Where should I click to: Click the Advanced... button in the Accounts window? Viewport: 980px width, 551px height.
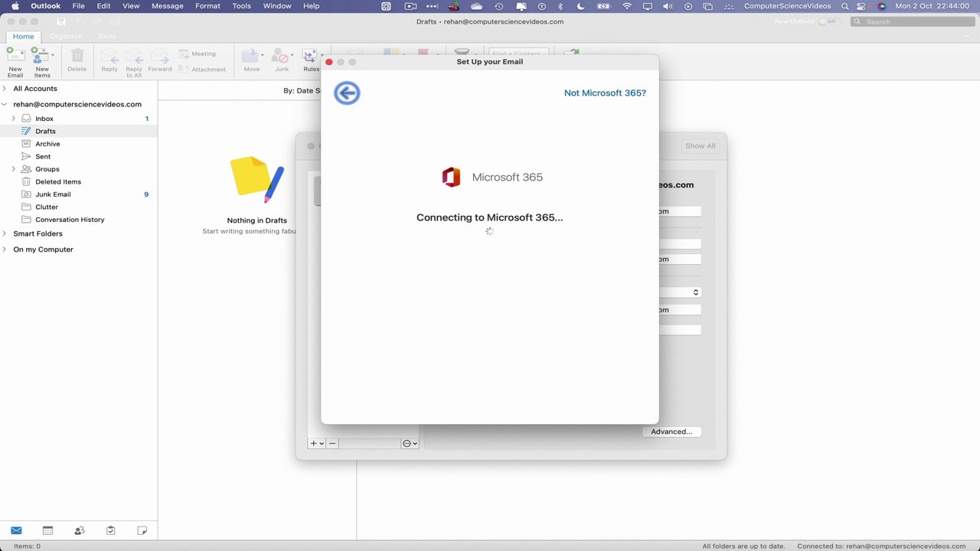point(671,432)
